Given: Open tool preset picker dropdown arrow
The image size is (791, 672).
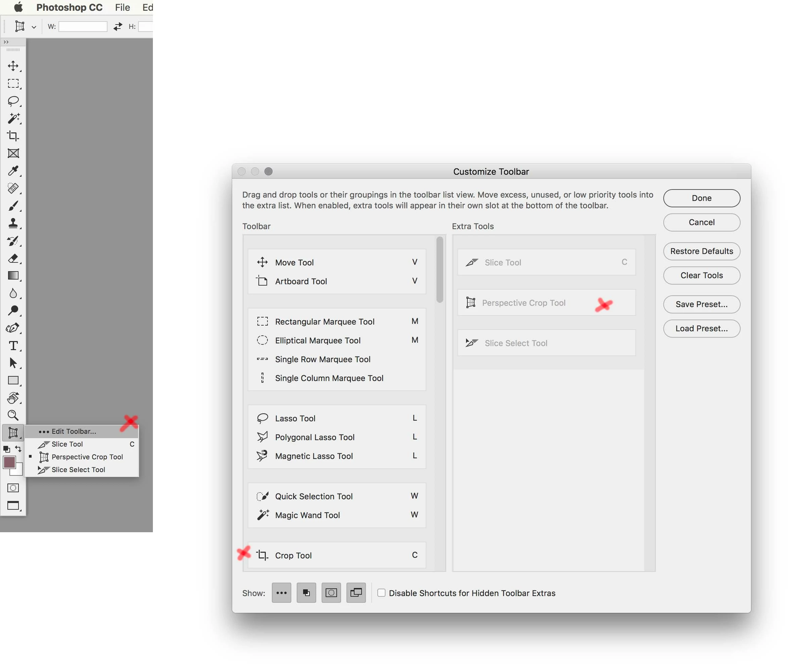Looking at the screenshot, I should (x=34, y=27).
